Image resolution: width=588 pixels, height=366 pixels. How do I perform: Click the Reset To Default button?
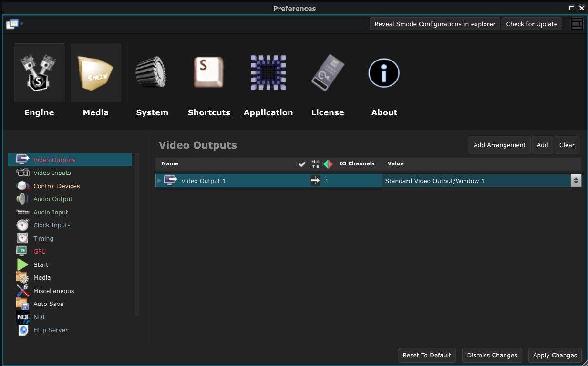(427, 355)
